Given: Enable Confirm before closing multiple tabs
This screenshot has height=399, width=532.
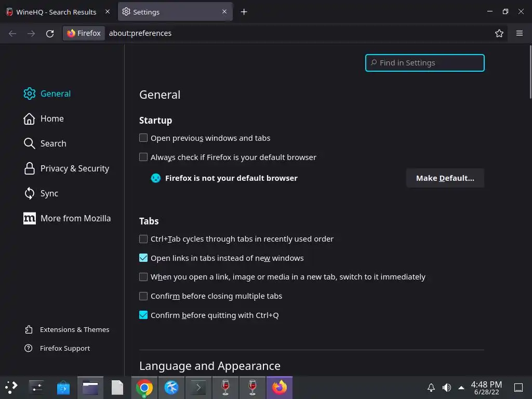Looking at the screenshot, I should (143, 296).
